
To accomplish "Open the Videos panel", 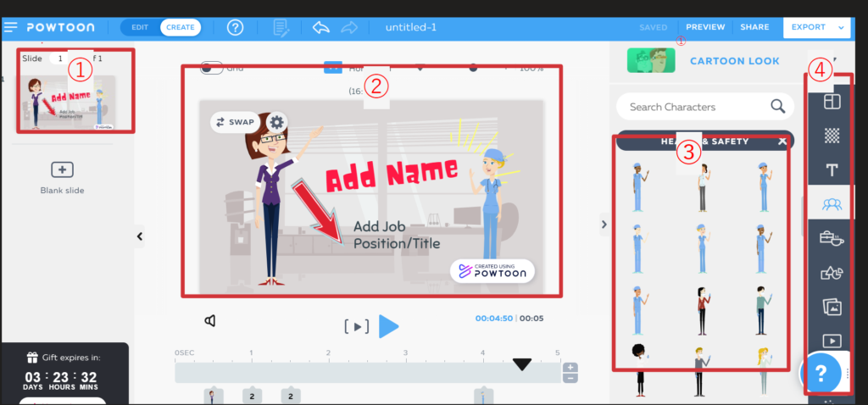I will coord(832,341).
